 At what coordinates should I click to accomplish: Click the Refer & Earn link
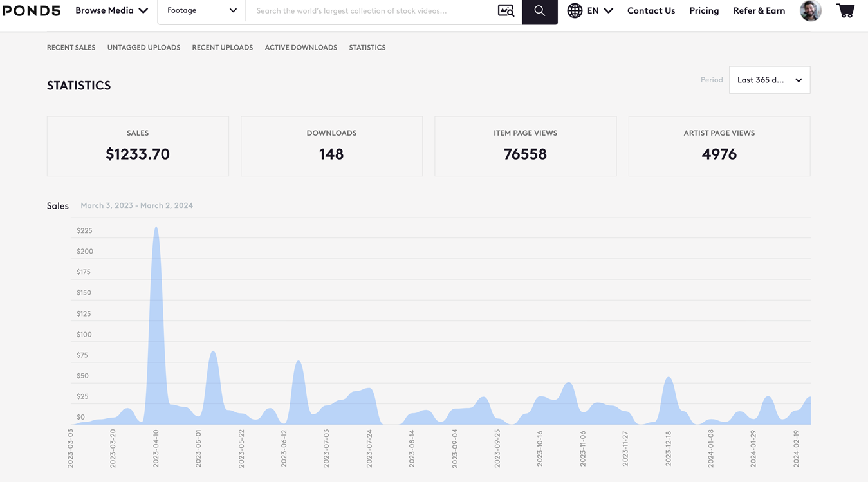[759, 11]
